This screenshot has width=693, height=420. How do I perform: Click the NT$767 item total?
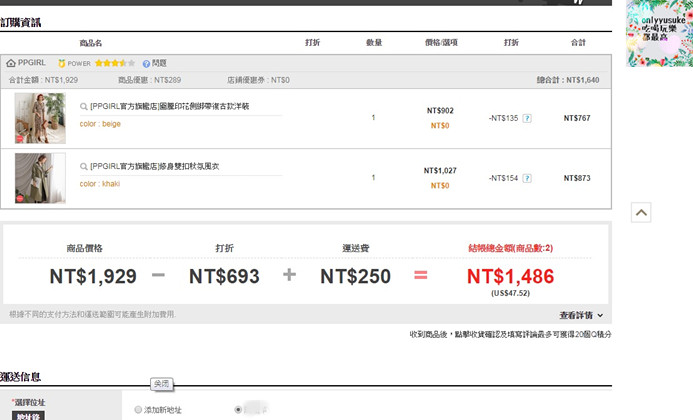[577, 118]
